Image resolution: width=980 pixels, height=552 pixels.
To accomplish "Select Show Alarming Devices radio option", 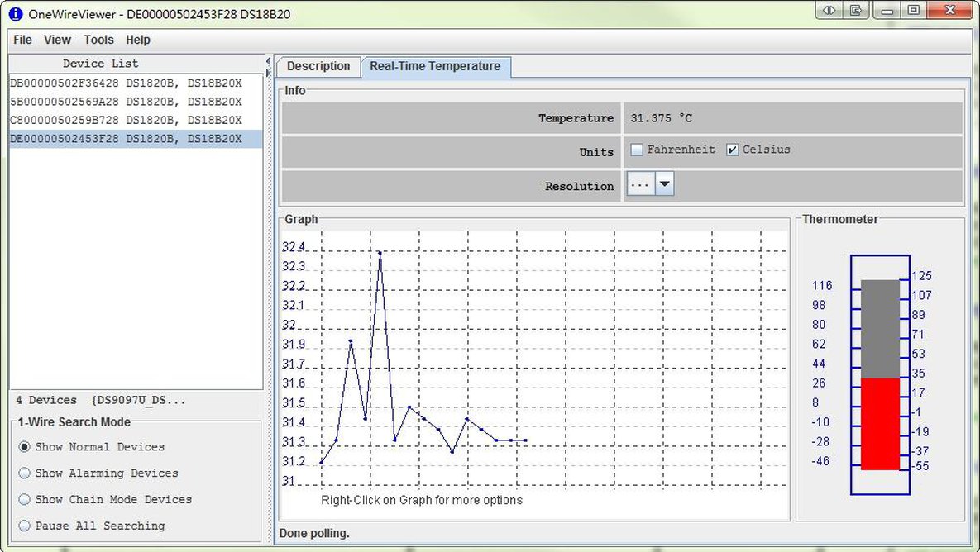I will (25, 473).
